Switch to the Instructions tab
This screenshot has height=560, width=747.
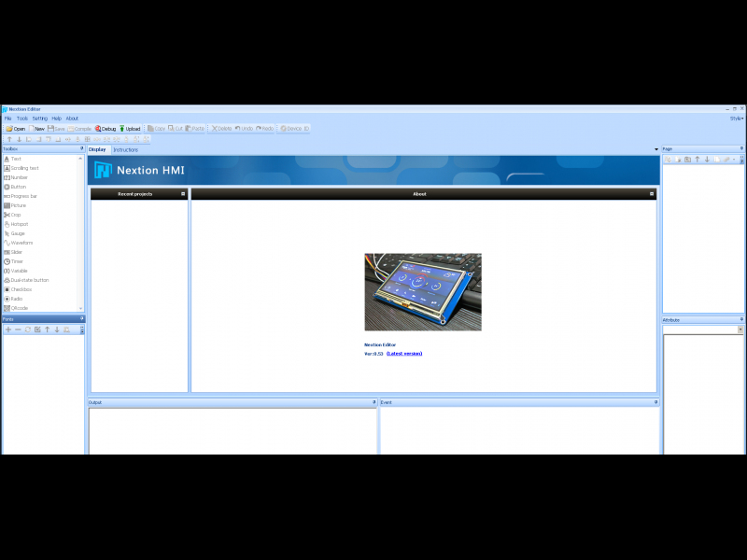click(x=125, y=149)
